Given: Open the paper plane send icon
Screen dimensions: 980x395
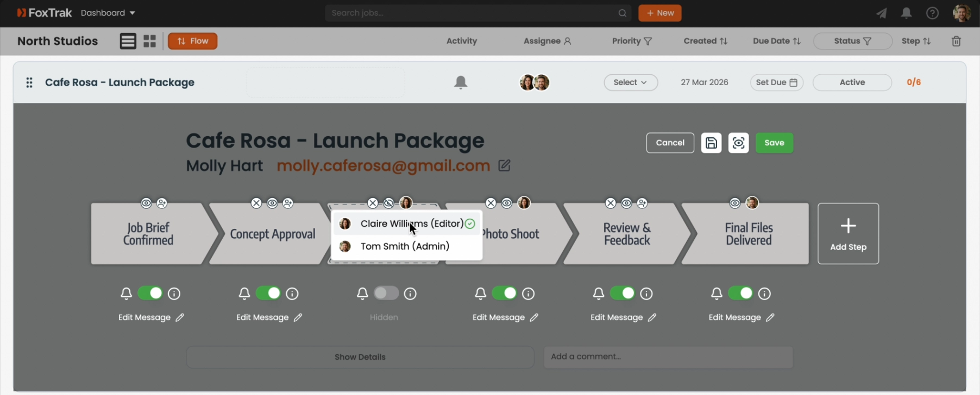Looking at the screenshot, I should (881, 13).
